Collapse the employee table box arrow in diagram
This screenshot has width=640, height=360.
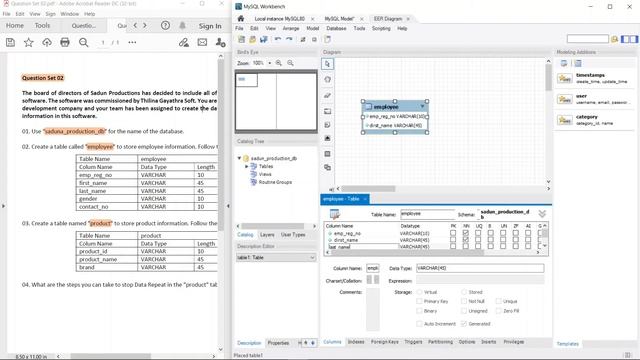(422, 107)
